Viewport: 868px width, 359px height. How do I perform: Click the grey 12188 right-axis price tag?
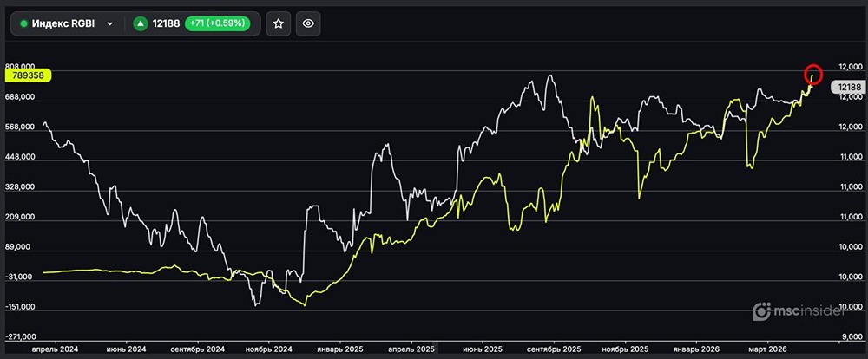tap(847, 87)
